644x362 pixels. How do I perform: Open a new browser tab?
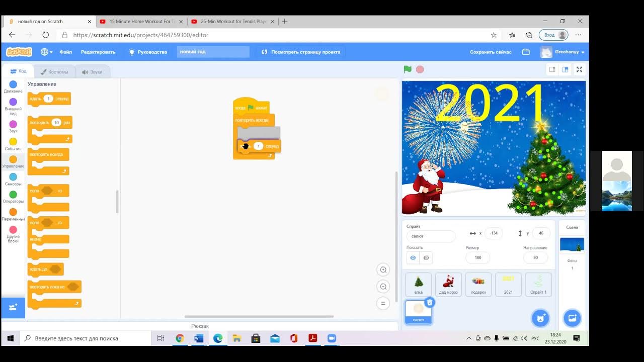pyautogui.click(x=285, y=22)
